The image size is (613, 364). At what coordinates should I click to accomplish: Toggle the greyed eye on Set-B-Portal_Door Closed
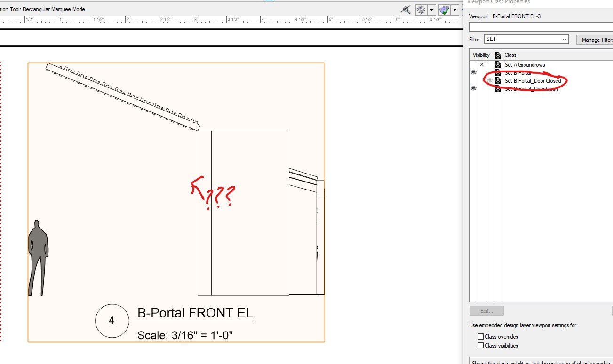click(489, 80)
